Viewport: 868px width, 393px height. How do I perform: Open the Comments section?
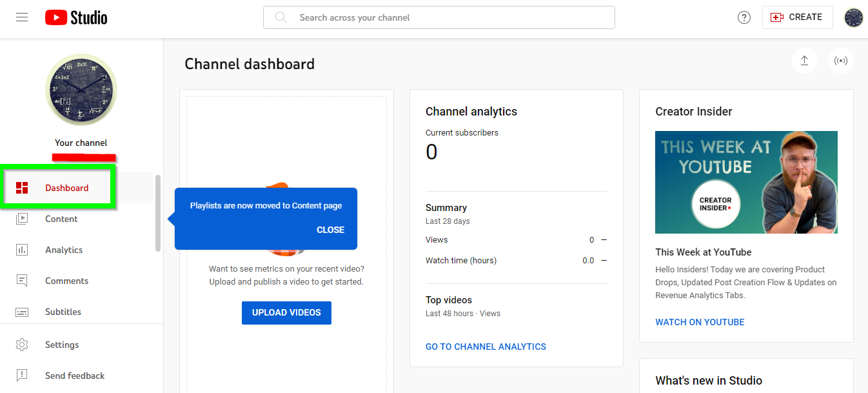coord(77,281)
